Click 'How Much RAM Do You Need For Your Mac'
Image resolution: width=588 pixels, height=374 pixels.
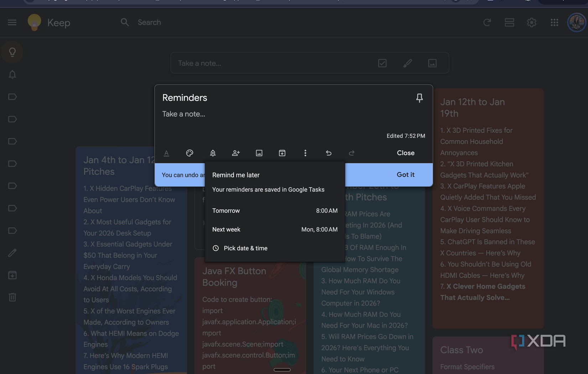pos(364,320)
